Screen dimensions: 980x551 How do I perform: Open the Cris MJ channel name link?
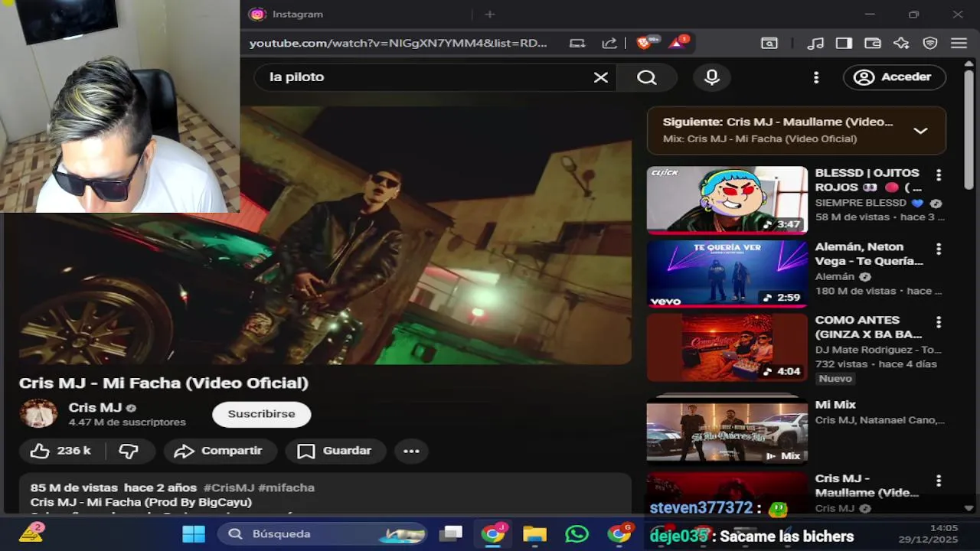click(x=95, y=408)
